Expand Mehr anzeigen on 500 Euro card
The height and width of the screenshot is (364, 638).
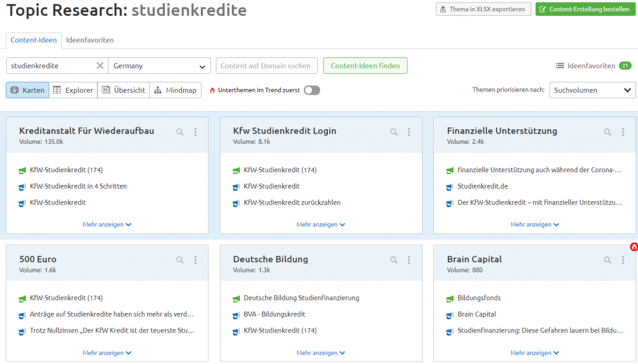107,353
